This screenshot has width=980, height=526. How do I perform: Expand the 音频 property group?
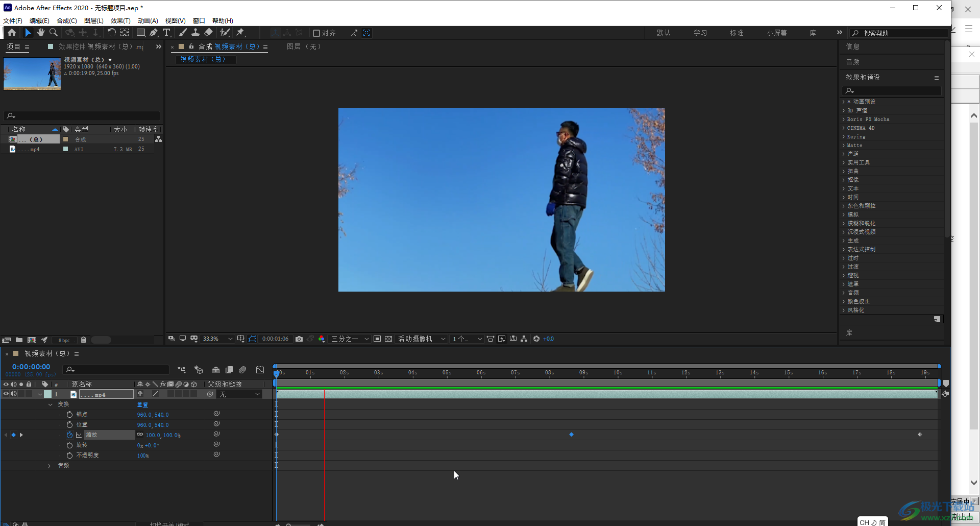pyautogui.click(x=50, y=466)
